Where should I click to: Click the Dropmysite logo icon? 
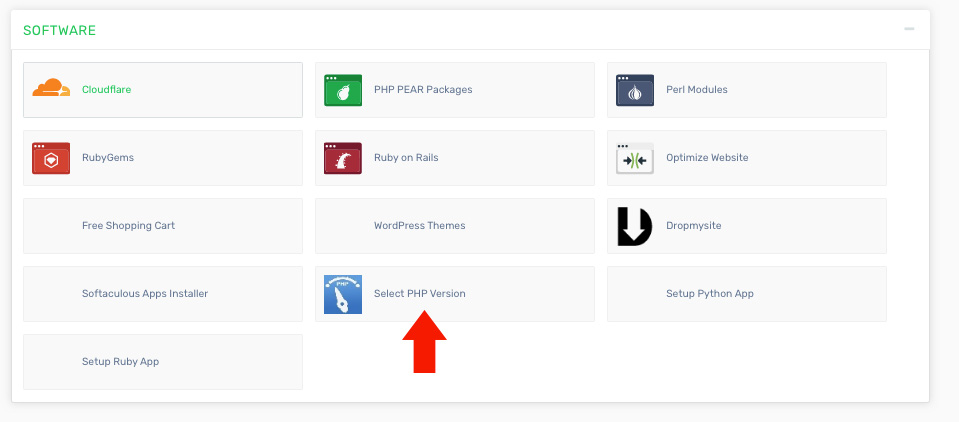tap(635, 226)
